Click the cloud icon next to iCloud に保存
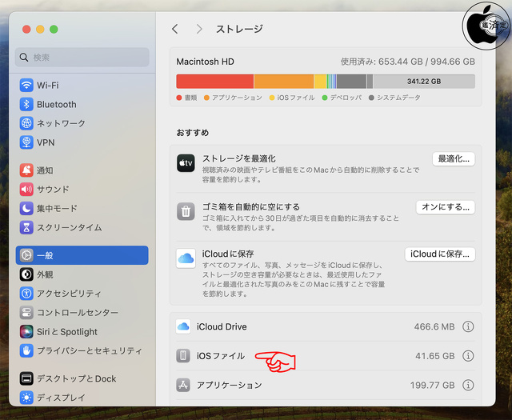Screen dimensions: 512x420 186,258
